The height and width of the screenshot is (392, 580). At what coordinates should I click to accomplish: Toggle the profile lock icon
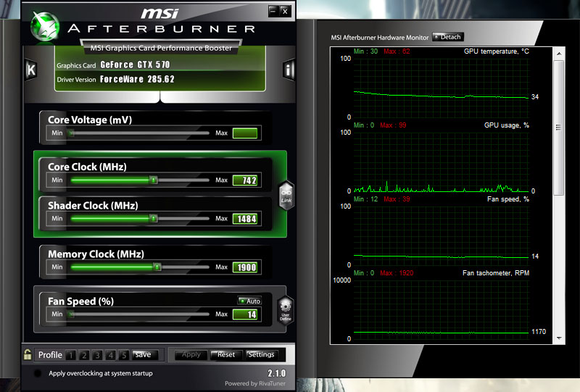[x=28, y=354]
